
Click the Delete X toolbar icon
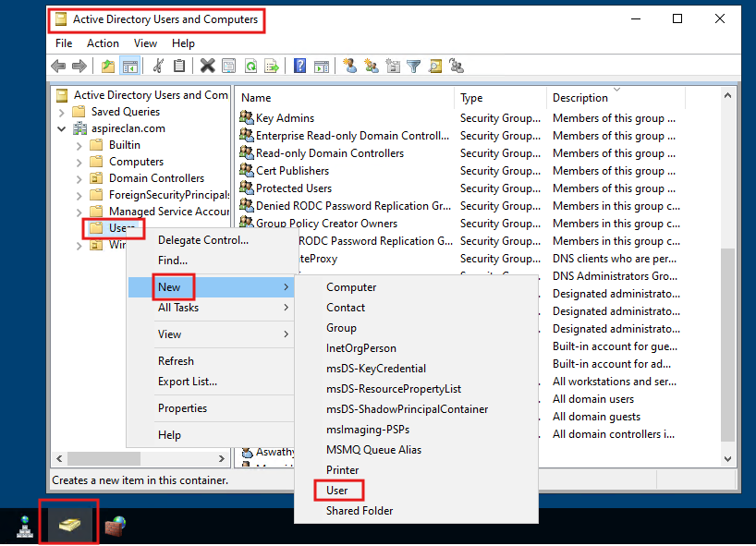point(207,66)
